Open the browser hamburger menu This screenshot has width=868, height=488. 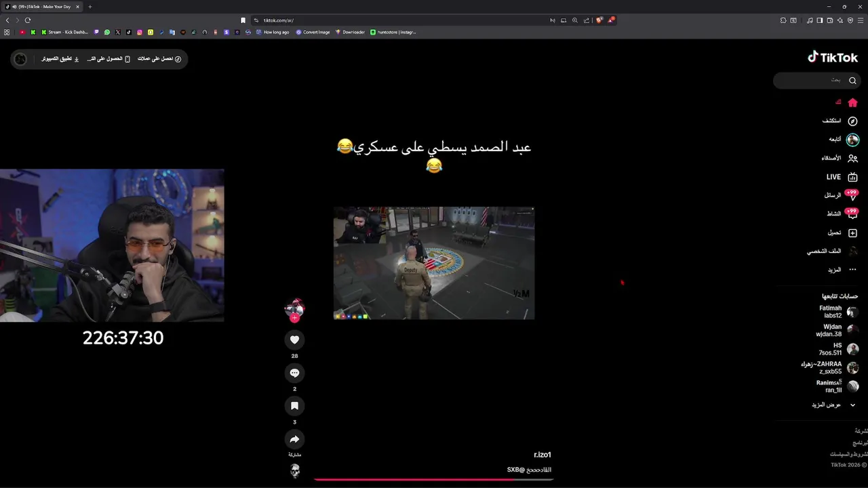[x=861, y=20]
